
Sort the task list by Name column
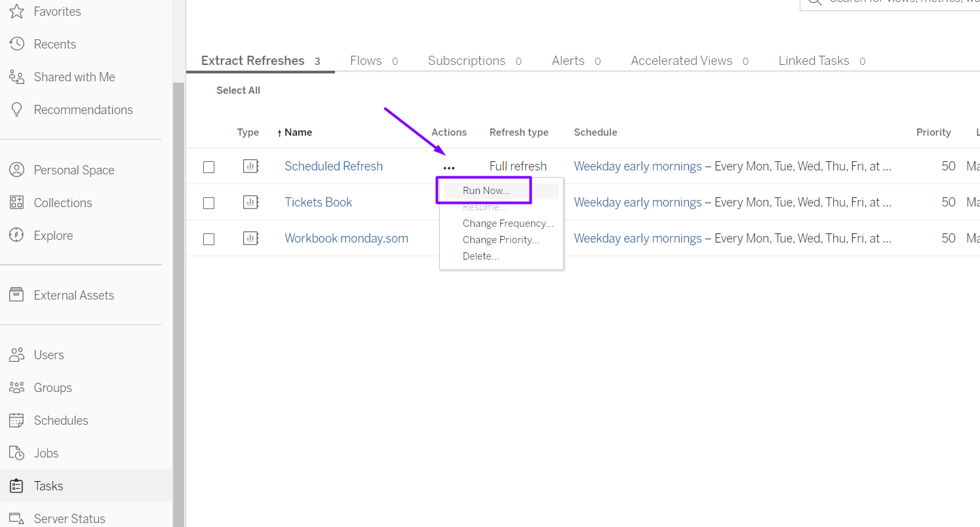coord(298,132)
